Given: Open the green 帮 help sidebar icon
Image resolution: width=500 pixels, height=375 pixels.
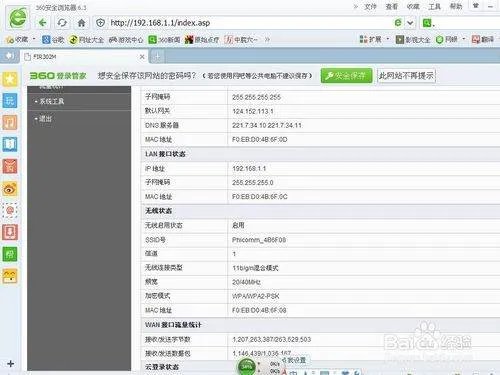Looking at the screenshot, I should (x=10, y=254).
